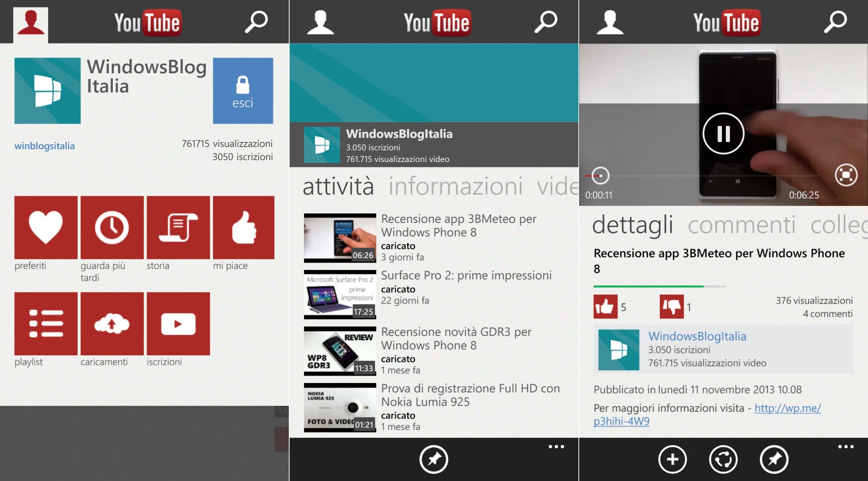The width and height of the screenshot is (868, 481).
Task: Switch to the partially visible video tab
Action: click(558, 186)
